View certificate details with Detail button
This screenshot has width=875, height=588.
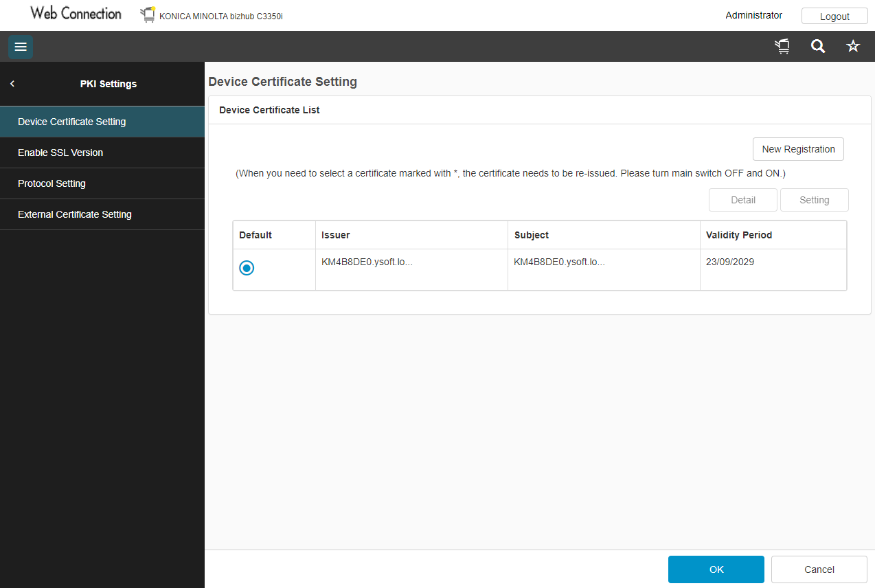[742, 199]
